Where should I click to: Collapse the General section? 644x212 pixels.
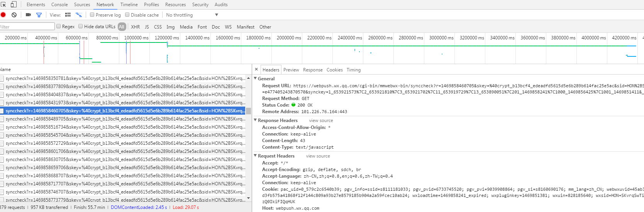pyautogui.click(x=255, y=78)
